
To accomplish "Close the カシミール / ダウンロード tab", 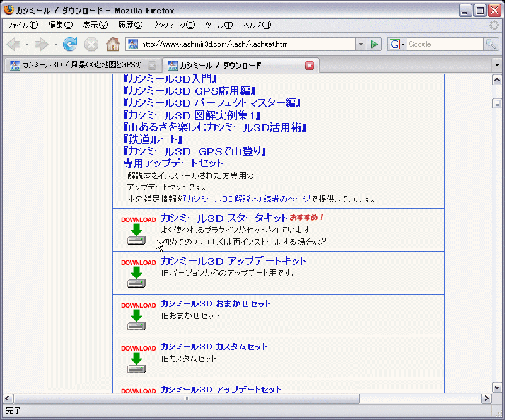I will pos(310,66).
